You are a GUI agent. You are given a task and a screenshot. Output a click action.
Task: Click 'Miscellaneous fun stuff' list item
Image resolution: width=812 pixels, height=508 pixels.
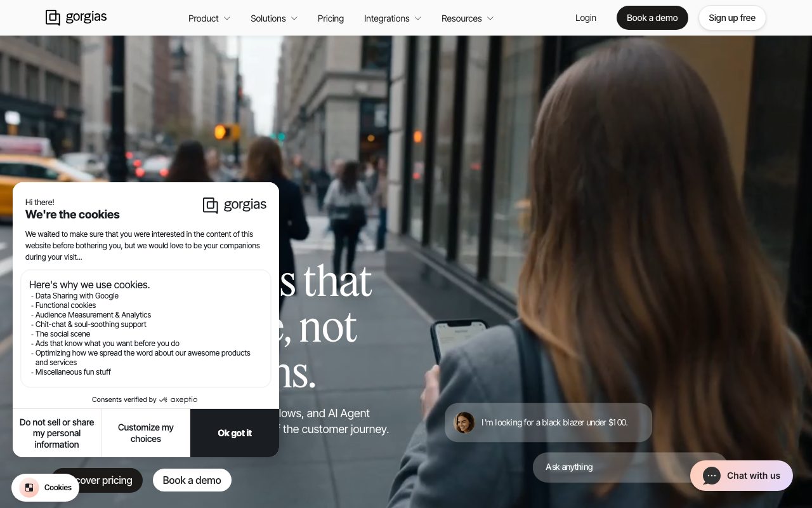[73, 372]
